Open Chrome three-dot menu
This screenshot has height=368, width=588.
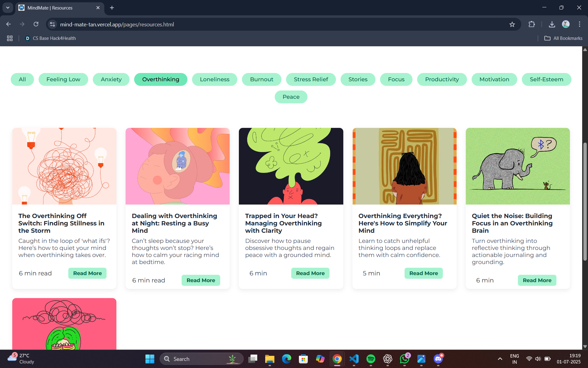(579, 24)
